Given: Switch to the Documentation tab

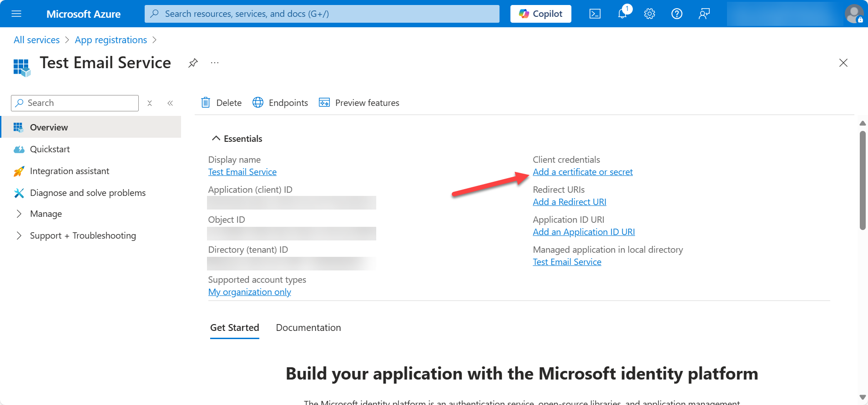Looking at the screenshot, I should pyautogui.click(x=308, y=328).
